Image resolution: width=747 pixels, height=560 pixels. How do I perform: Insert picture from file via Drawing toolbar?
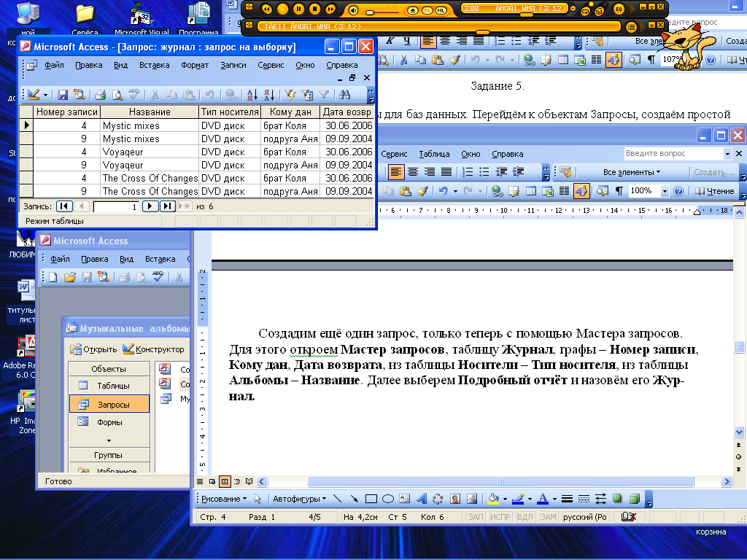pyautogui.click(x=472, y=499)
